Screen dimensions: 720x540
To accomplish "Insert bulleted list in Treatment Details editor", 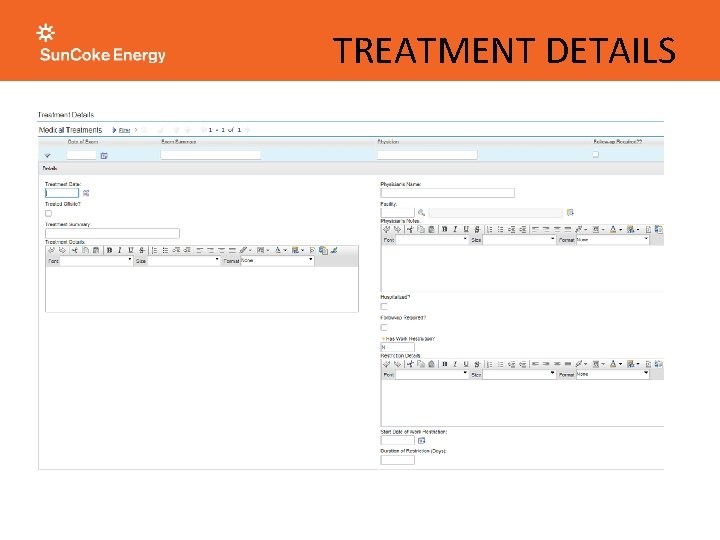I will click(x=165, y=250).
